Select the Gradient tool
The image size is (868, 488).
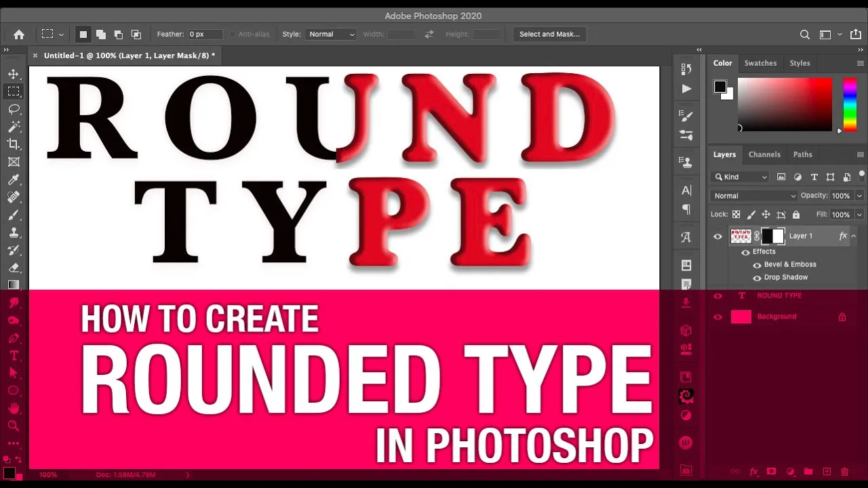pyautogui.click(x=14, y=285)
